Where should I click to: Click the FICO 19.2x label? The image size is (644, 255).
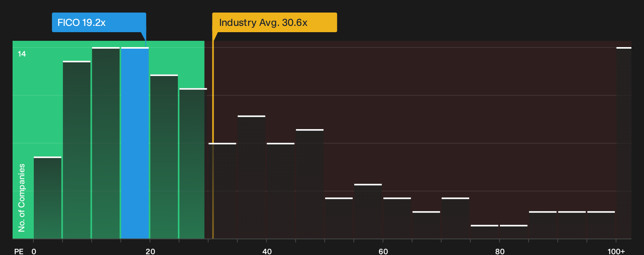(x=99, y=22)
